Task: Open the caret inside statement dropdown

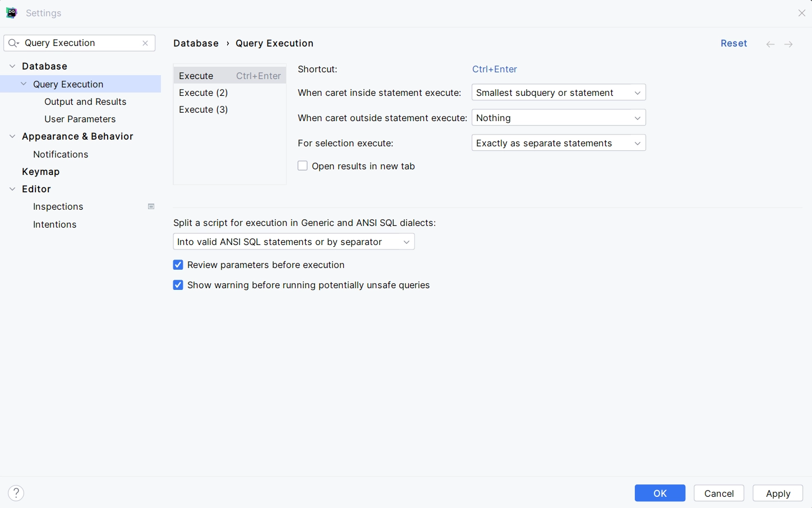Action: (559, 93)
